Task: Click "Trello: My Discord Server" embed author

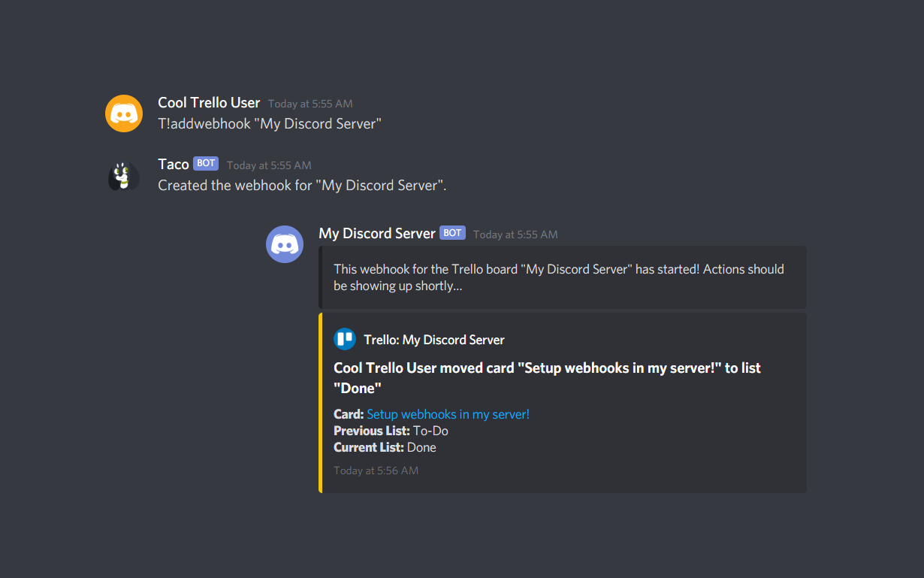Action: 433,340
